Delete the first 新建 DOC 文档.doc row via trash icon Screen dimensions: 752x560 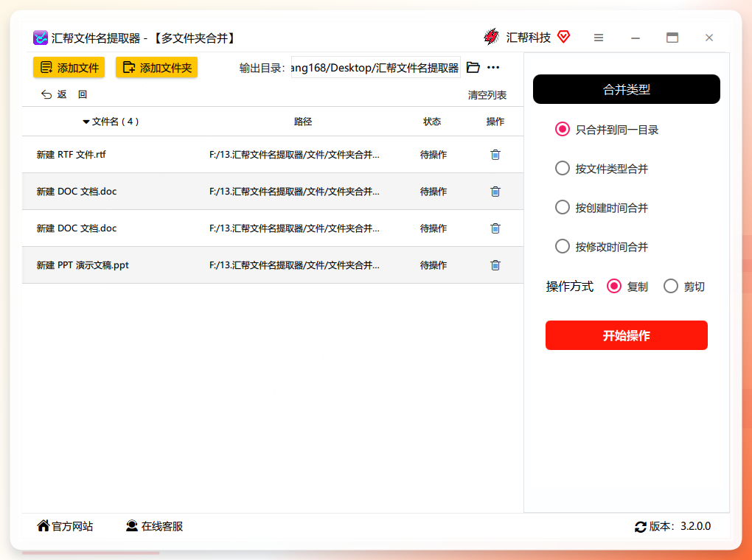coord(495,192)
